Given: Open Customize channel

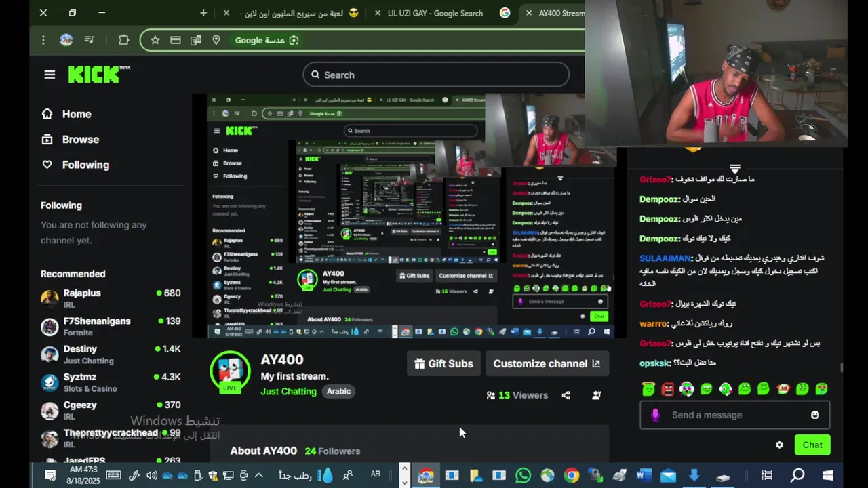Looking at the screenshot, I should click(547, 363).
